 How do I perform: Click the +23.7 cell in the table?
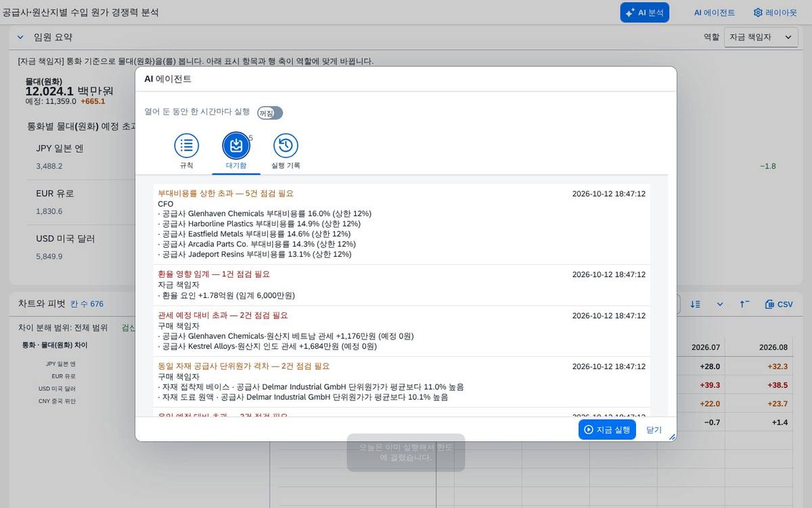point(776,404)
